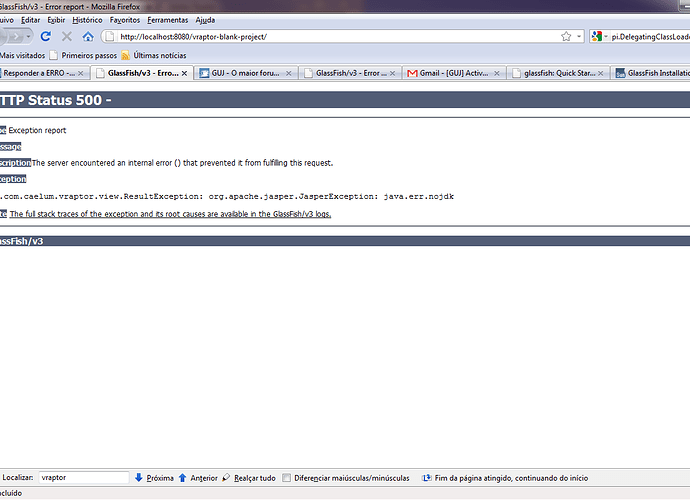Click the highlighter pen icon
This screenshot has width=690, height=500.
[226, 478]
